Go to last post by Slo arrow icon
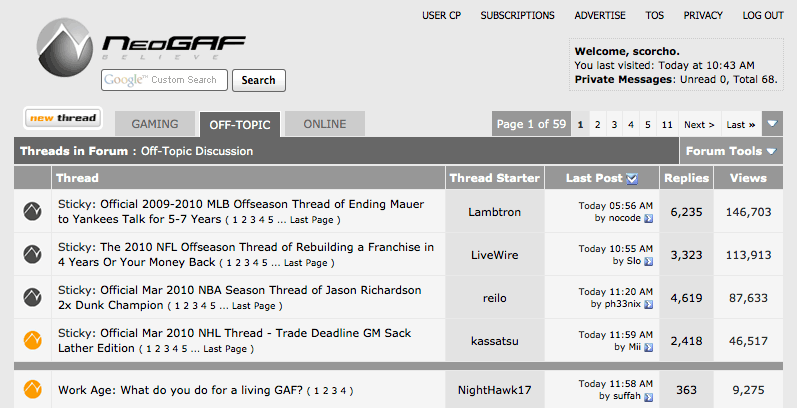This screenshot has height=408, width=797. point(649,262)
